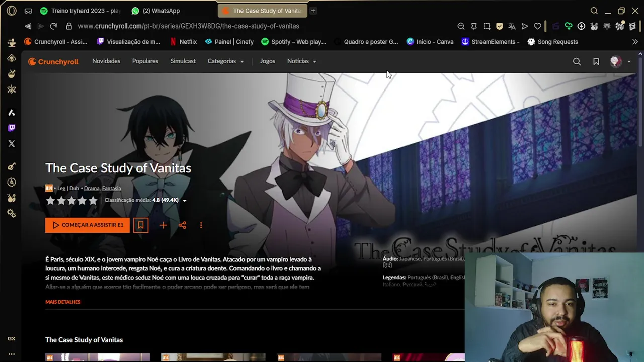Click the share icon

point(182,225)
